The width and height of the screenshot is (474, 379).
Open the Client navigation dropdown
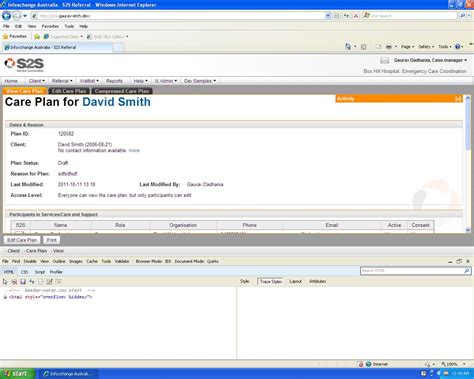pos(36,81)
